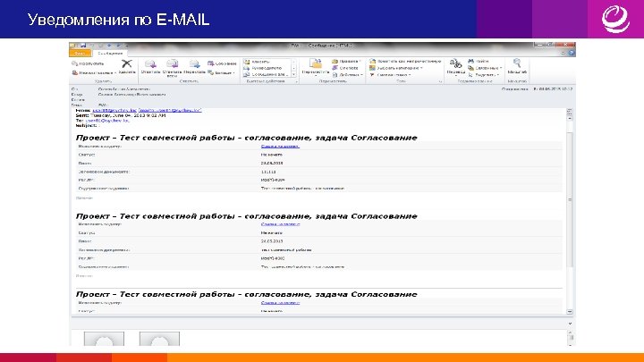The image size is (644, 362).
Task: Send message to OneNote
Action: click(346, 68)
